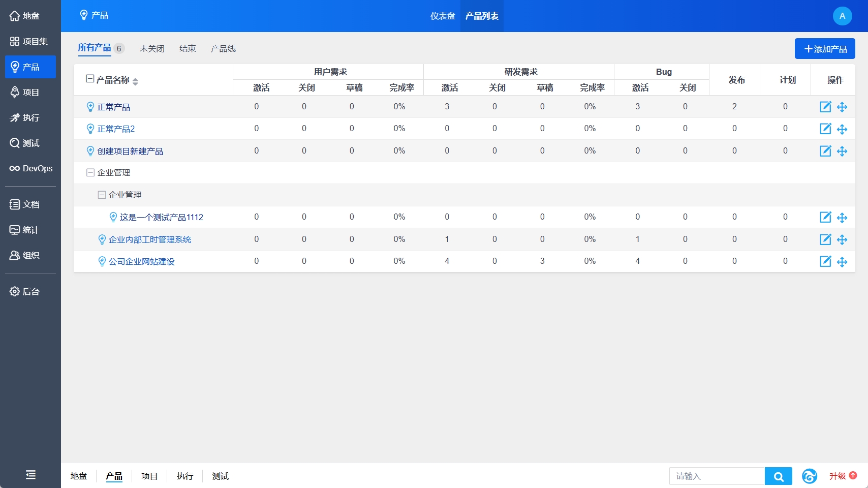The image size is (868, 488).
Task: Select the 所有产品 filter tab
Action: point(95,48)
